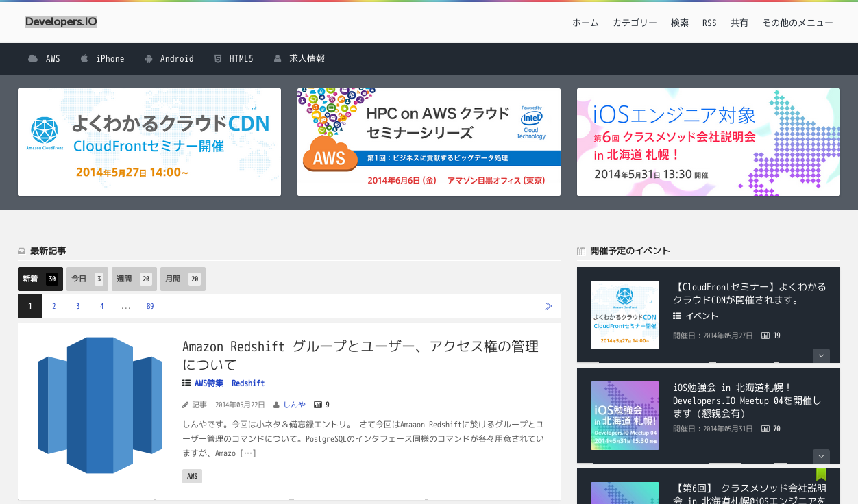
Task: Open the iOS勉強会 event thumbnail
Action: (625, 416)
